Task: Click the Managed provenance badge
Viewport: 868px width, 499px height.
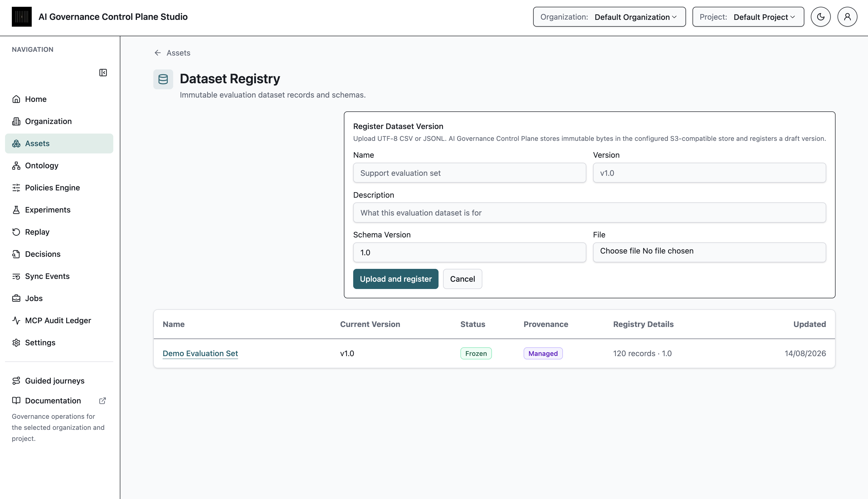Action: click(x=543, y=353)
